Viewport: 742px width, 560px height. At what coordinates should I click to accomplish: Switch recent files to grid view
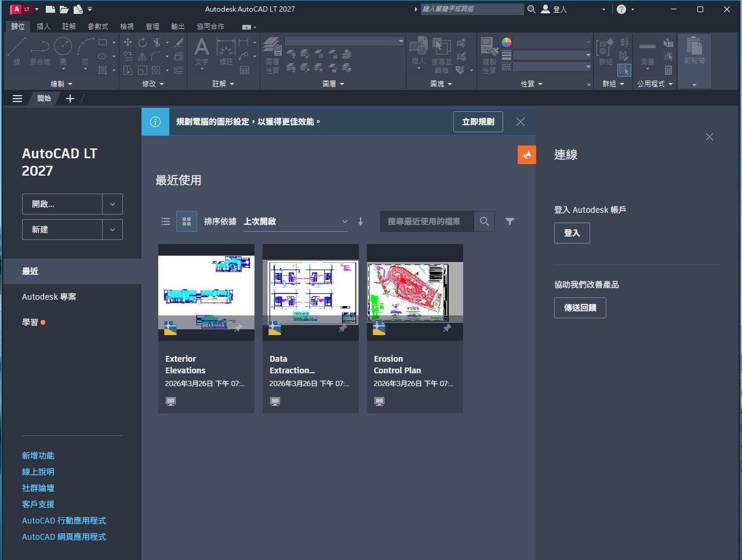tap(186, 221)
